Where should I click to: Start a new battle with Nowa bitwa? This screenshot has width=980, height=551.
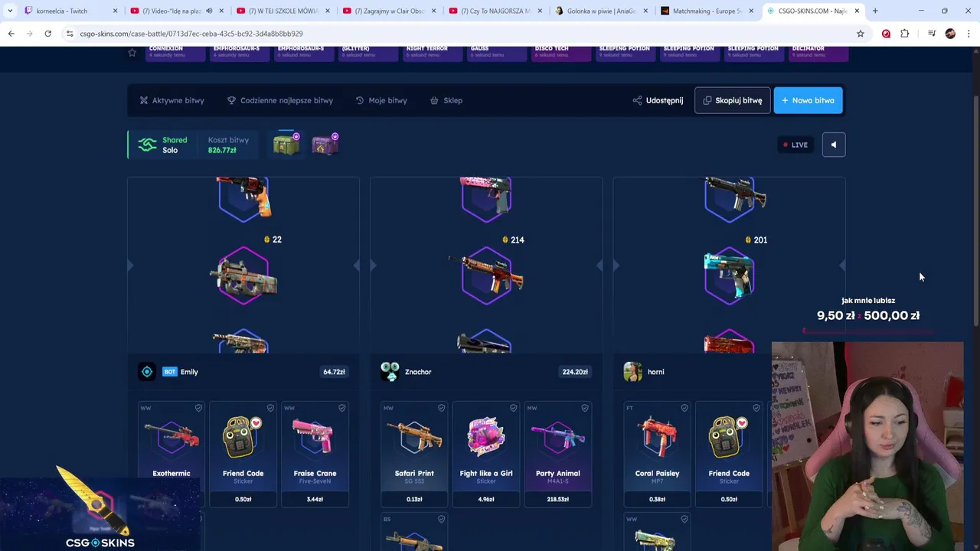click(x=808, y=100)
